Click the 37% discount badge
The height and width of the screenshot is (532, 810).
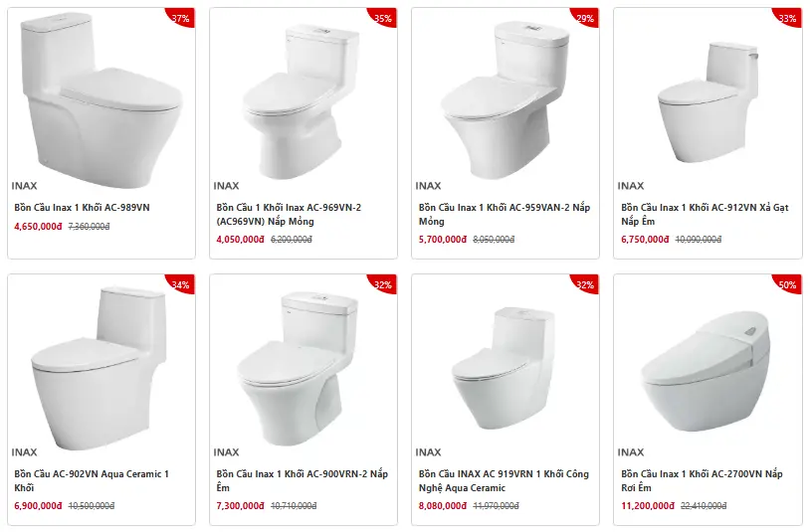[x=182, y=18]
